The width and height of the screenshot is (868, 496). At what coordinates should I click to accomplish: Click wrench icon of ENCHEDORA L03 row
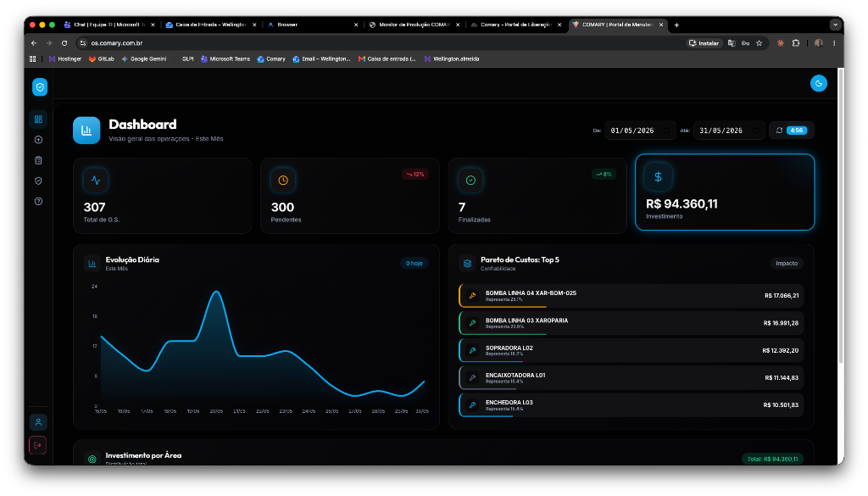[x=472, y=404]
